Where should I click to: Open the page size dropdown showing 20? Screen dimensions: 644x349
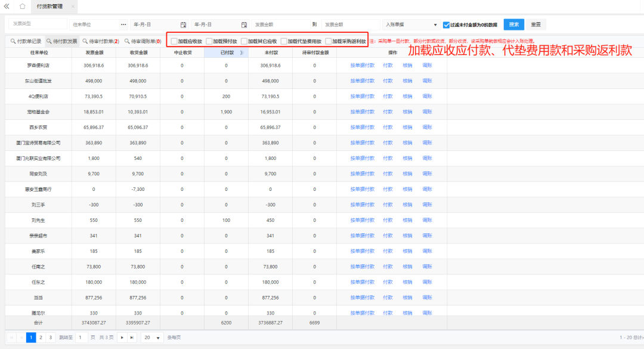(152, 338)
